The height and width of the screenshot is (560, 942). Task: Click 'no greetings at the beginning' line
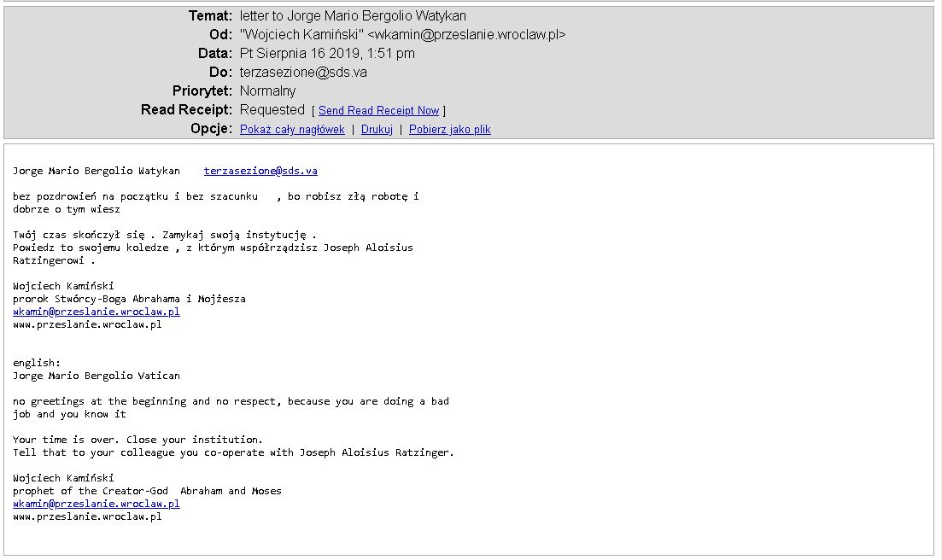(231, 401)
